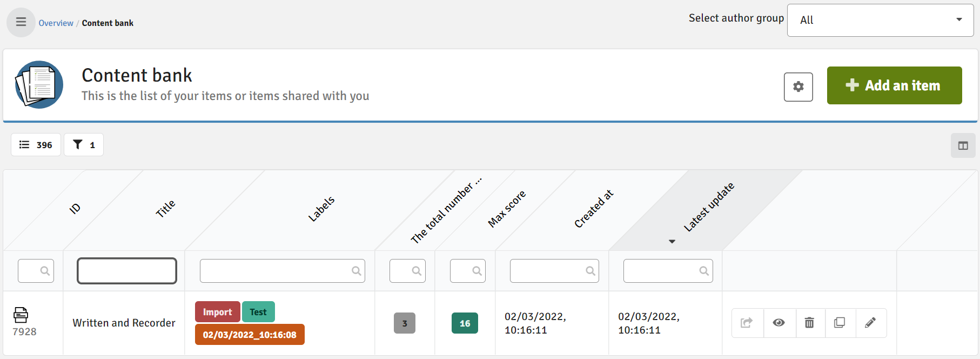Click the green Test label
The image size is (980, 359).
[x=258, y=312]
